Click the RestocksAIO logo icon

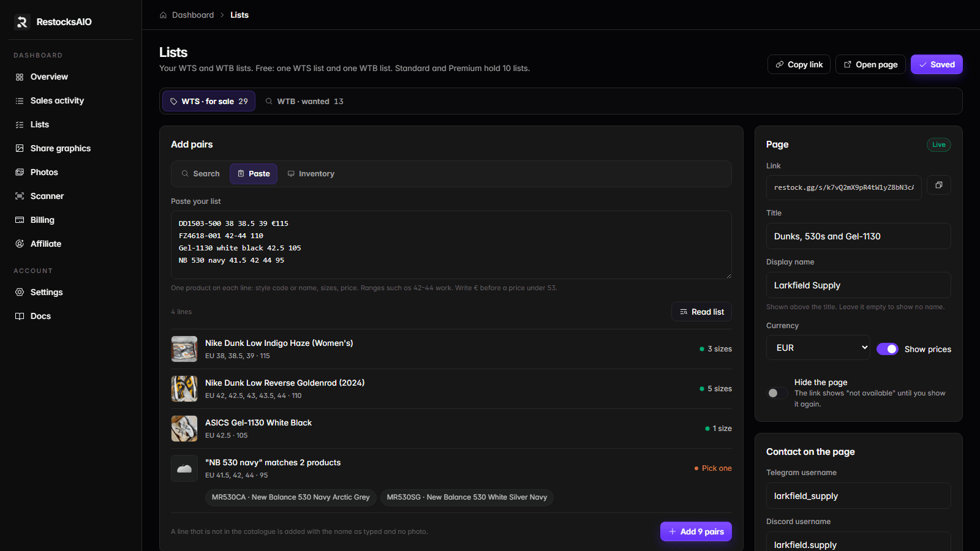coord(22,22)
